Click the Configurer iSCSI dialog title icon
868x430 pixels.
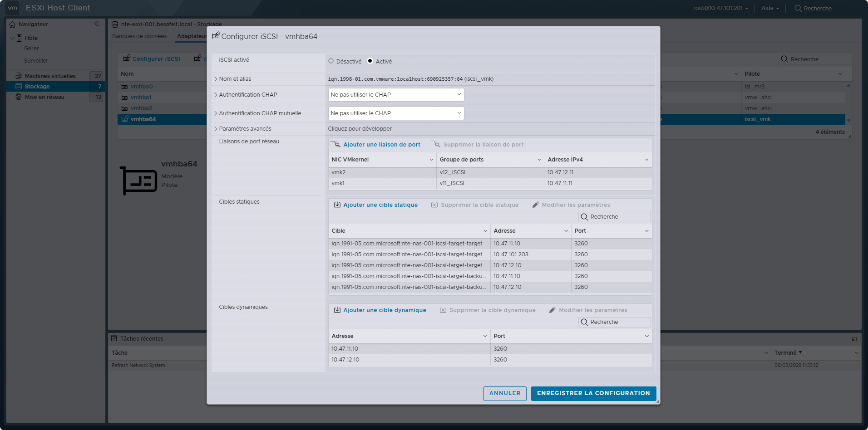[x=216, y=35]
